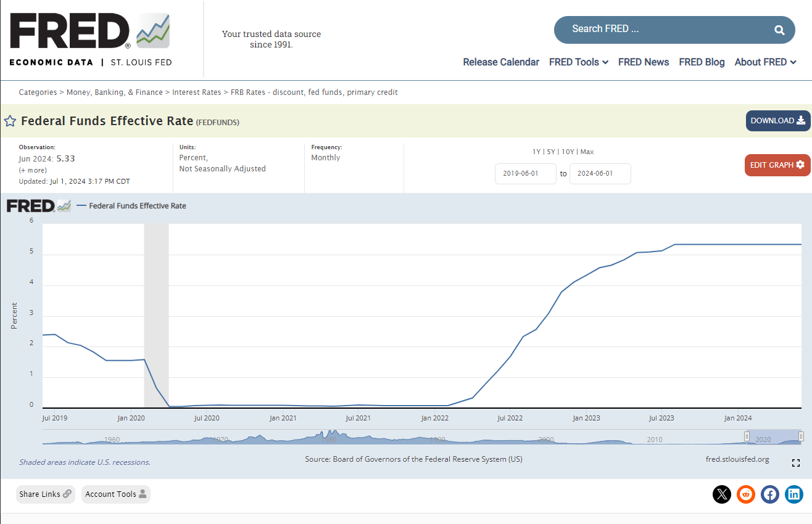
Task: Share on LinkedIn icon
Action: (x=794, y=494)
